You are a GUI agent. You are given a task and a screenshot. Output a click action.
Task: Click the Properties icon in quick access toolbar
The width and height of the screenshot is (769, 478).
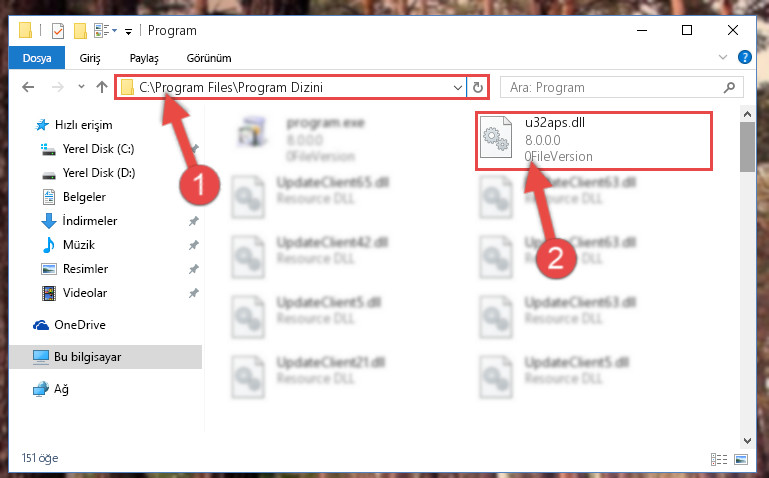(58, 30)
